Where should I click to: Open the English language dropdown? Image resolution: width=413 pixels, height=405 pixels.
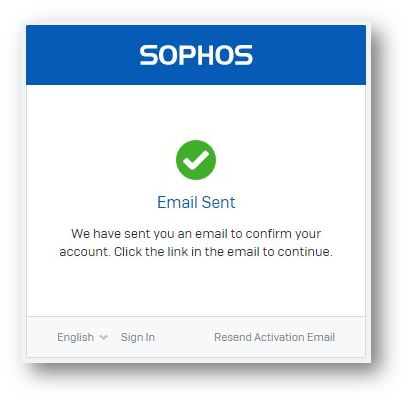tap(82, 337)
